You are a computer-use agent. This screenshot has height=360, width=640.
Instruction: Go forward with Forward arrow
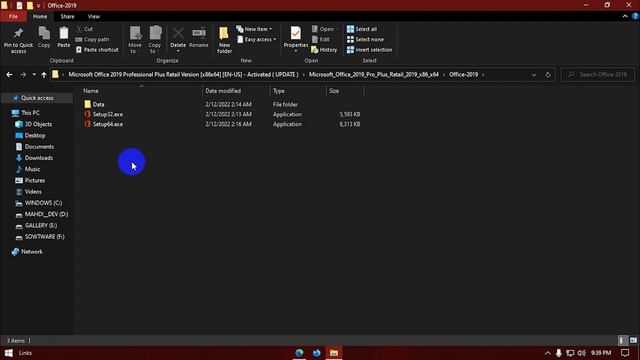(23, 75)
